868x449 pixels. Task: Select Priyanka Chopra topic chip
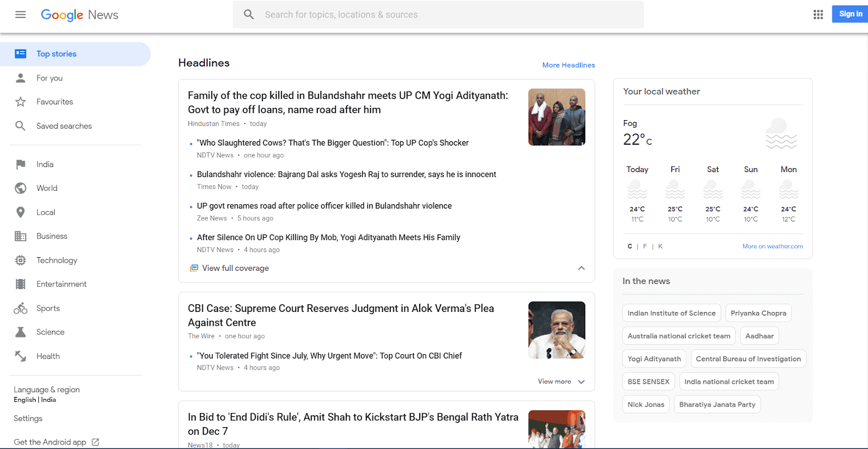click(x=758, y=313)
